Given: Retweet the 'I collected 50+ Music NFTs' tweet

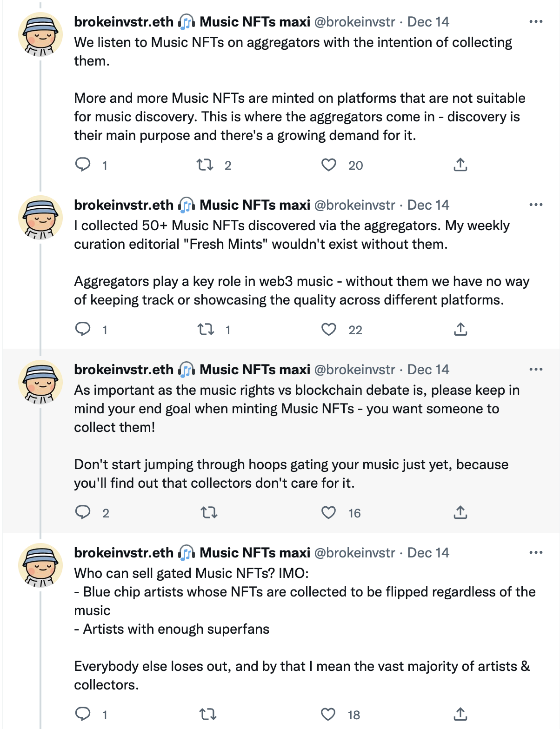Looking at the screenshot, I should pos(206,329).
